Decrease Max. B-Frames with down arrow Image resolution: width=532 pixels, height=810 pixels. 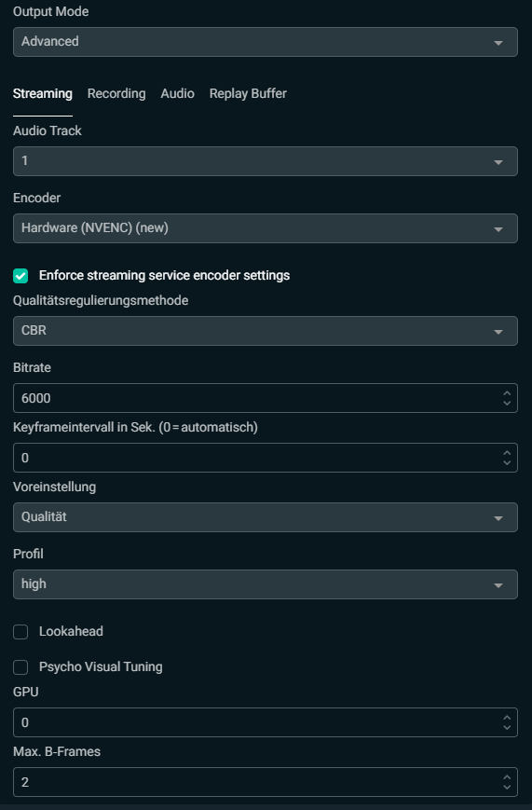(507, 787)
